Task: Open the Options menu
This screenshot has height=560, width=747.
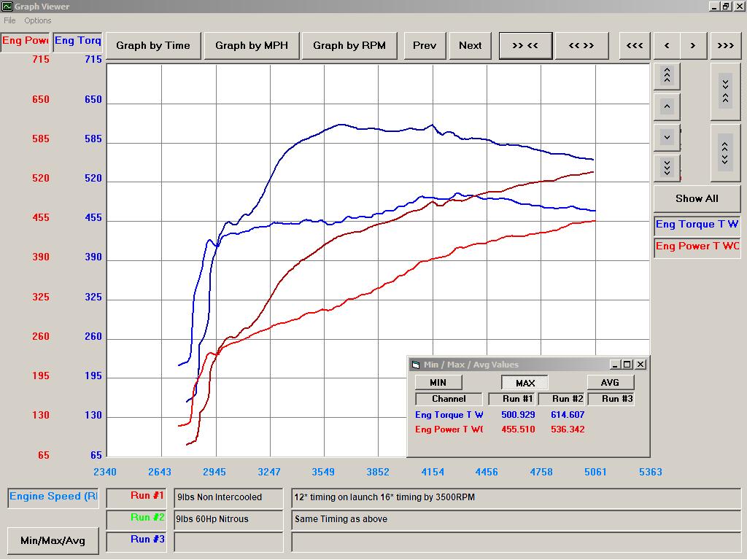Action: click(38, 20)
